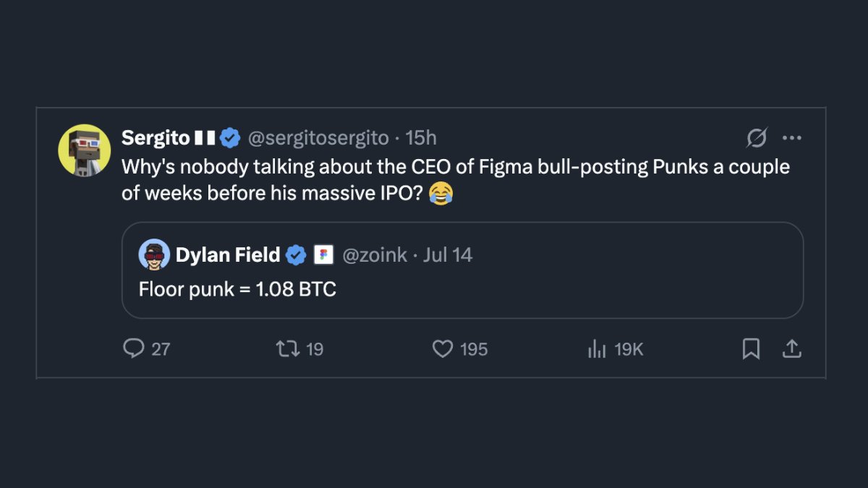The height and width of the screenshot is (488, 868).
Task: Click the Grok slashed-circle icon
Action: click(x=757, y=137)
